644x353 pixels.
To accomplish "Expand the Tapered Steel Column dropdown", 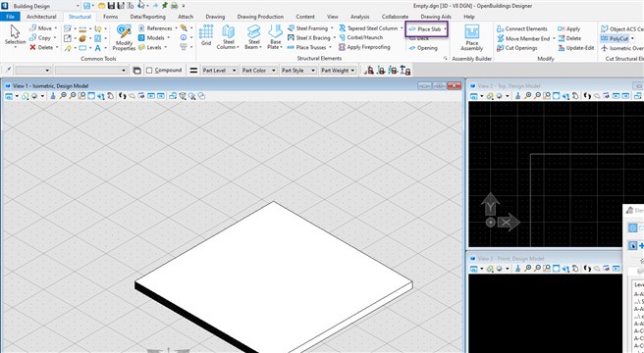I will pos(402,28).
